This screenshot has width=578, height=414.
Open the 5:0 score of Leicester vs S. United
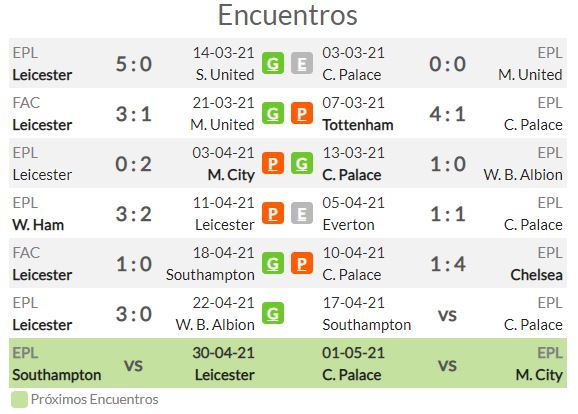pyautogui.click(x=134, y=64)
